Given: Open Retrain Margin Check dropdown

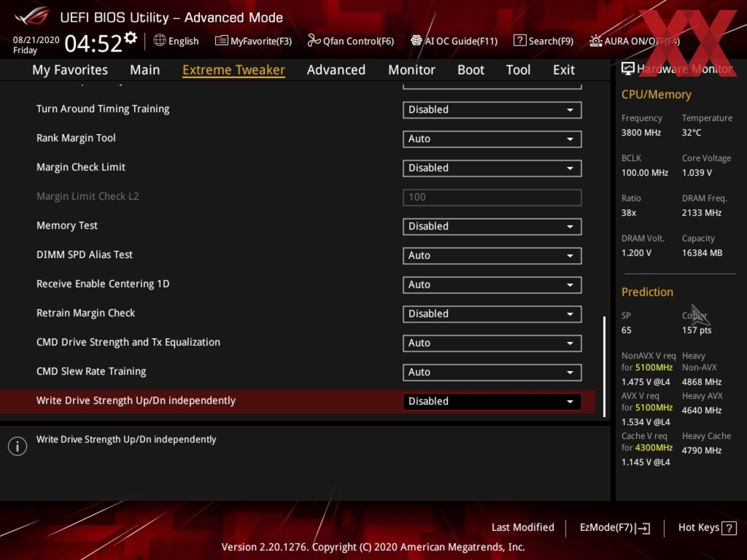Looking at the screenshot, I should tap(492, 313).
